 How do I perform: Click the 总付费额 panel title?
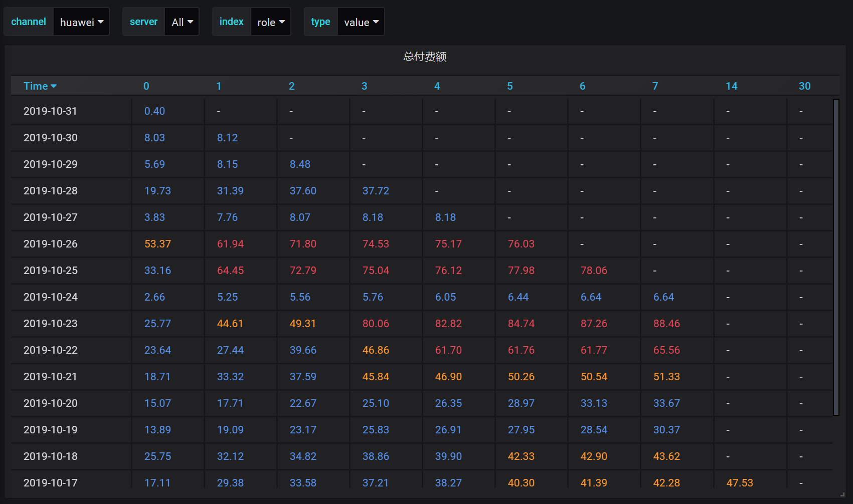pos(425,57)
